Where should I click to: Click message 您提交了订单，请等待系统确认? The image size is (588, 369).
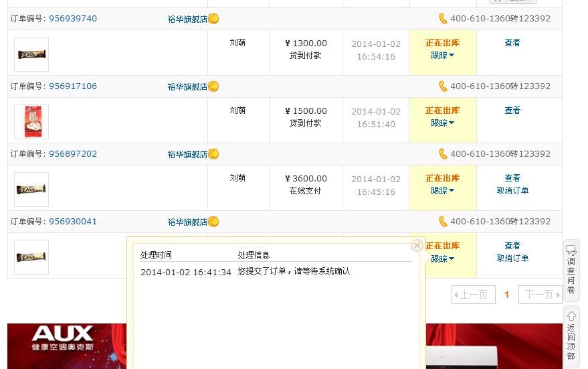pyautogui.click(x=294, y=271)
